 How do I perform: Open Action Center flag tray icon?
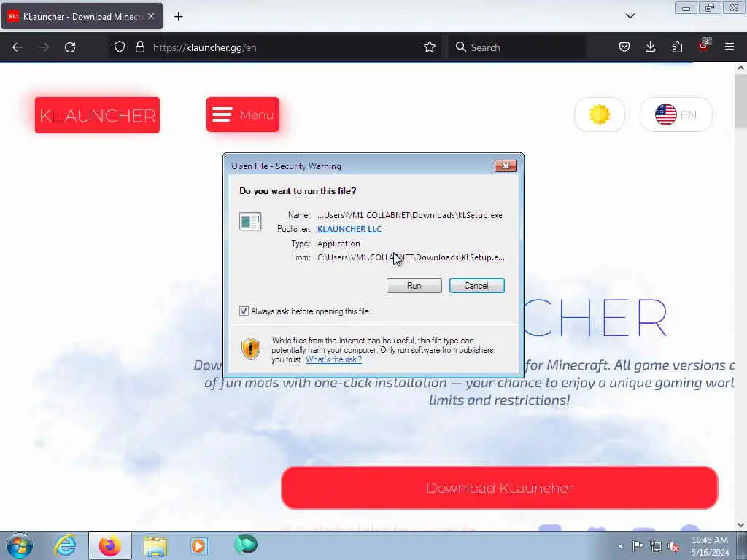638,546
